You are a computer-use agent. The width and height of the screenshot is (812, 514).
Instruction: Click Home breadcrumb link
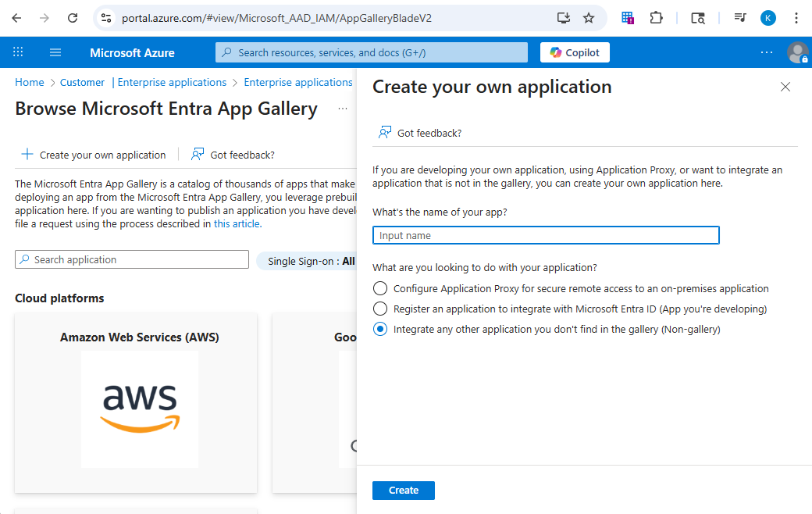30,82
